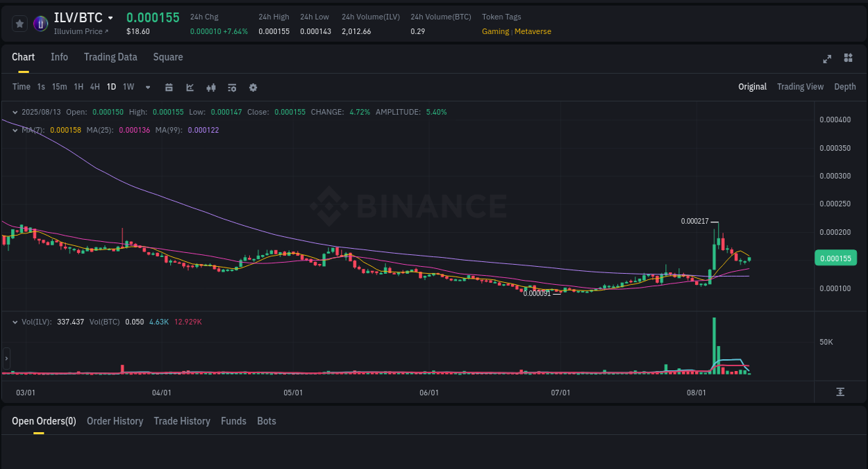Open the layout widgets icon top right

(848, 58)
